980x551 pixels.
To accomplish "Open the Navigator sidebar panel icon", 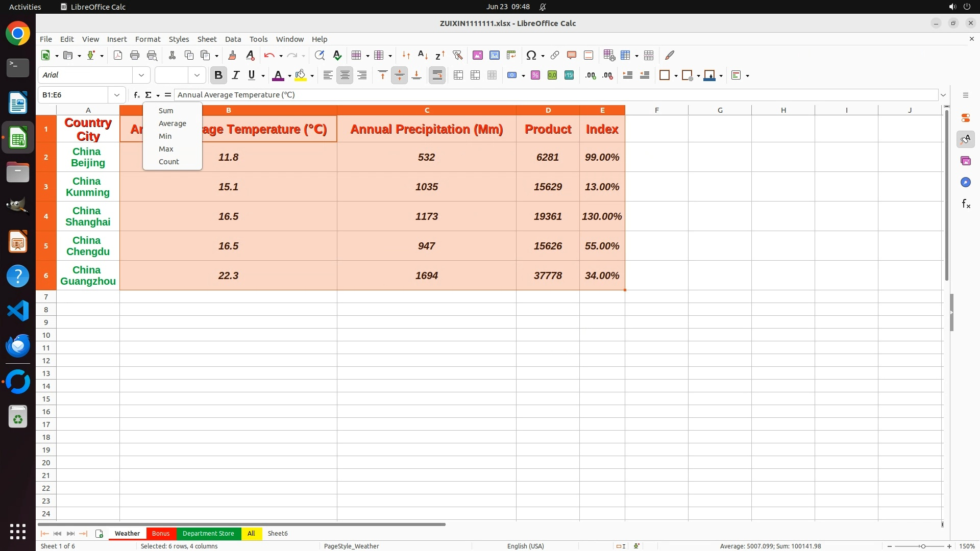I will [x=965, y=183].
